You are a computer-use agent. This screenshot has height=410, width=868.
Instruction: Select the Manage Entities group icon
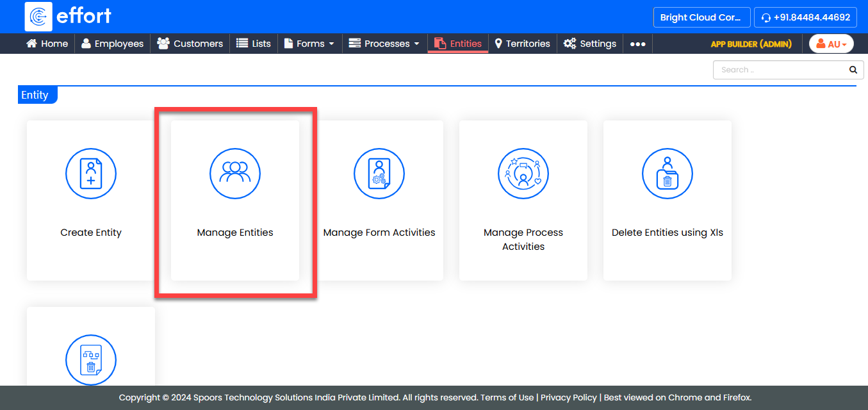point(234,174)
